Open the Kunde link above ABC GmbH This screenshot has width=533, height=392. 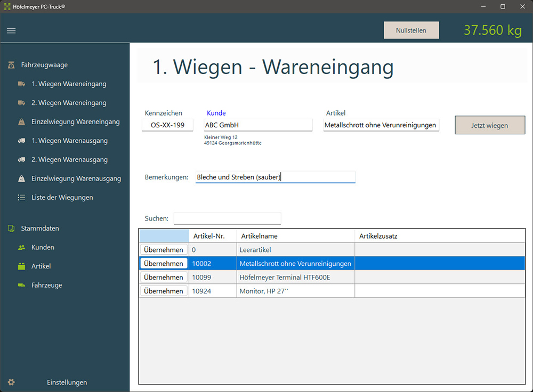pos(216,112)
